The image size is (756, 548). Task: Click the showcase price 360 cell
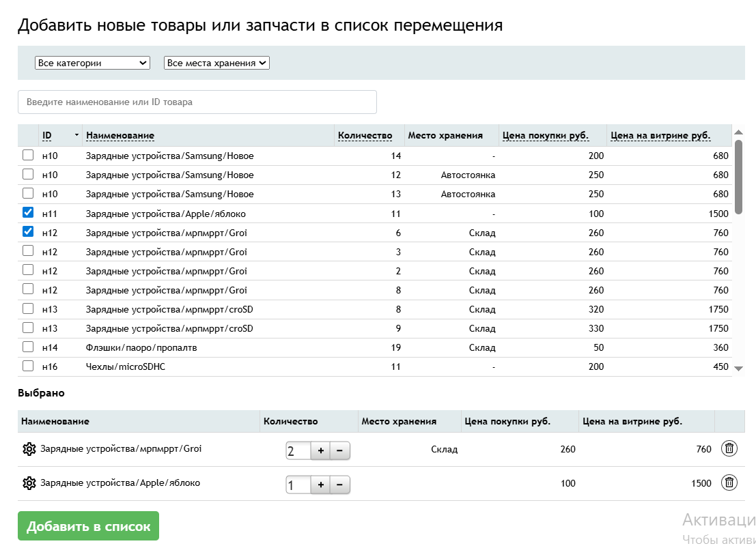720,347
